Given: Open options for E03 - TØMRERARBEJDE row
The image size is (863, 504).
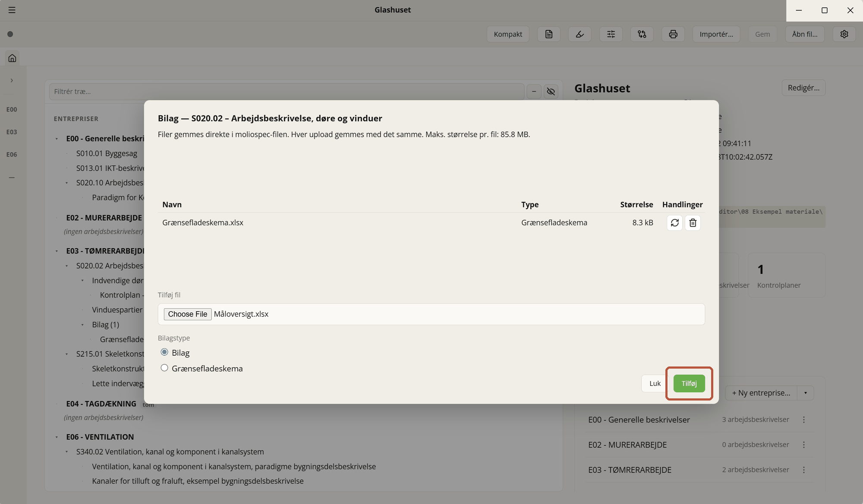Looking at the screenshot, I should point(804,470).
